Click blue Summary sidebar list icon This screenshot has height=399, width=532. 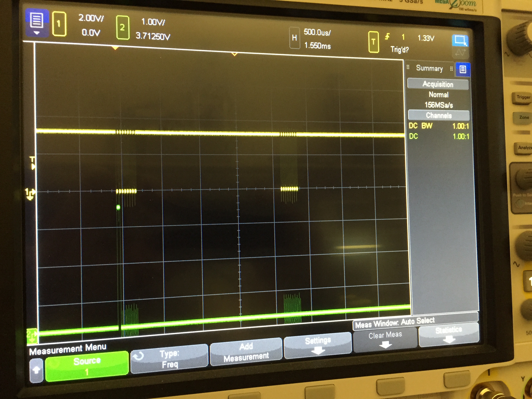pos(463,69)
